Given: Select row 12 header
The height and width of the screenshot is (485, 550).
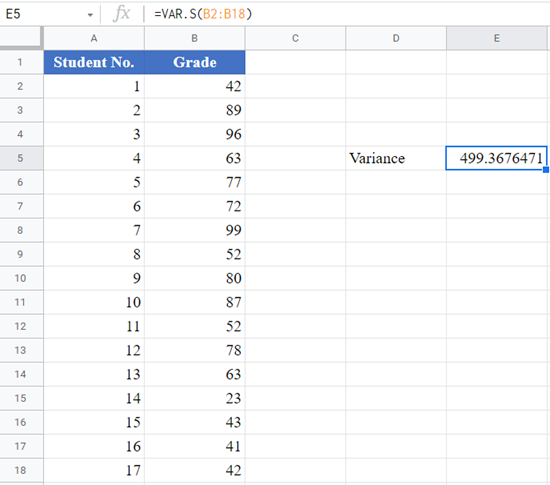Looking at the screenshot, I should coord(21,326).
